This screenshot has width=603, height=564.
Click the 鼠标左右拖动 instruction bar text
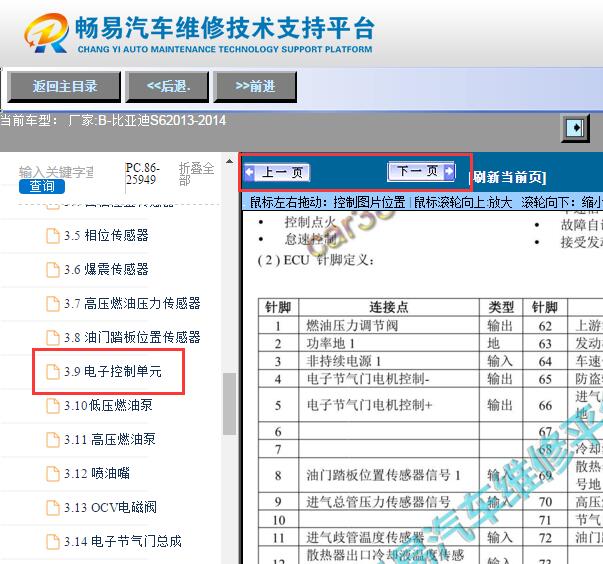coord(327,202)
